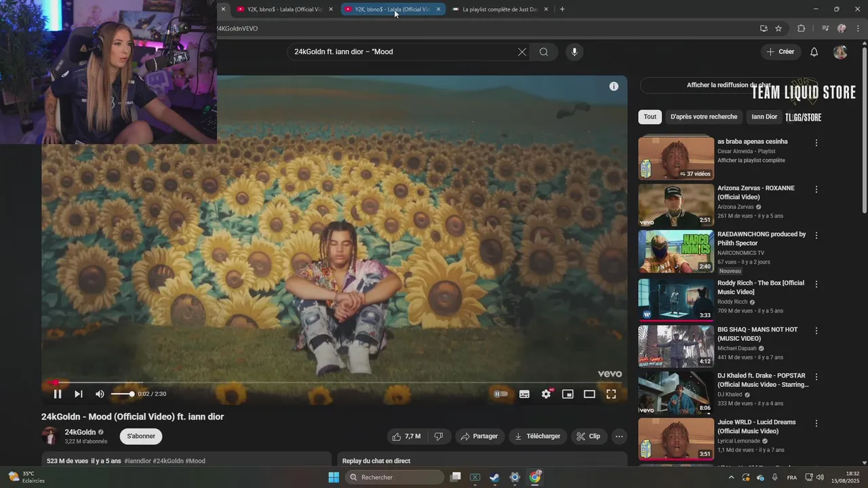Viewport: 868px width, 488px height.
Task: Select D'après votre recherche chip
Action: (x=704, y=117)
